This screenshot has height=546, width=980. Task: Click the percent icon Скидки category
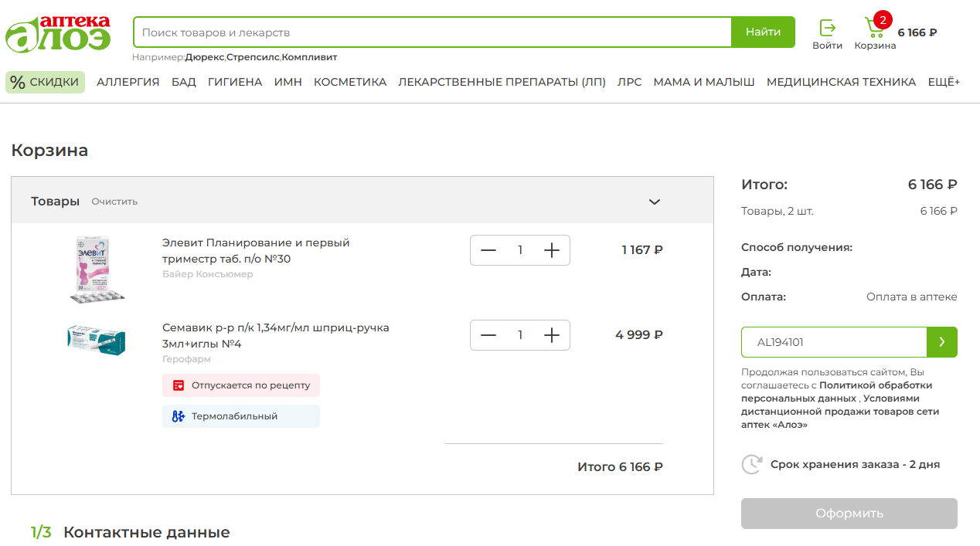(x=18, y=83)
